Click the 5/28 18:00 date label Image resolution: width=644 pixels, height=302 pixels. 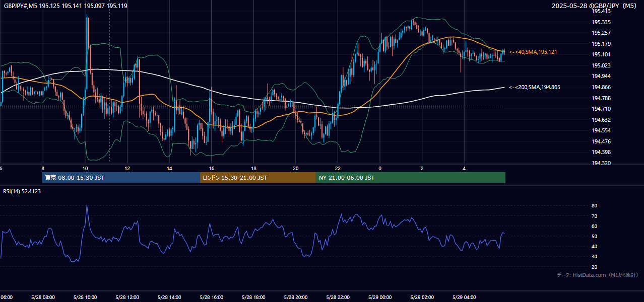(x=253, y=297)
